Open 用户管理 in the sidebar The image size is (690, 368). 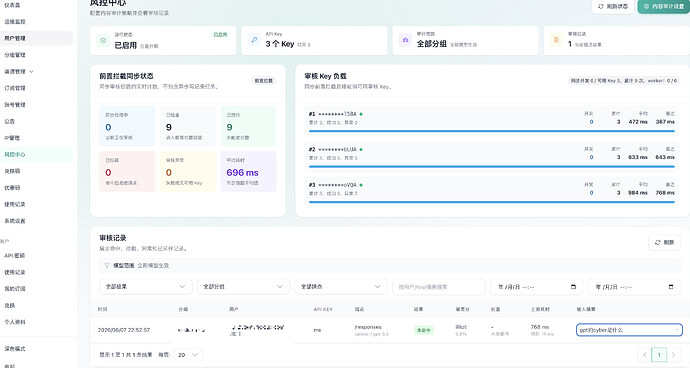(x=15, y=38)
